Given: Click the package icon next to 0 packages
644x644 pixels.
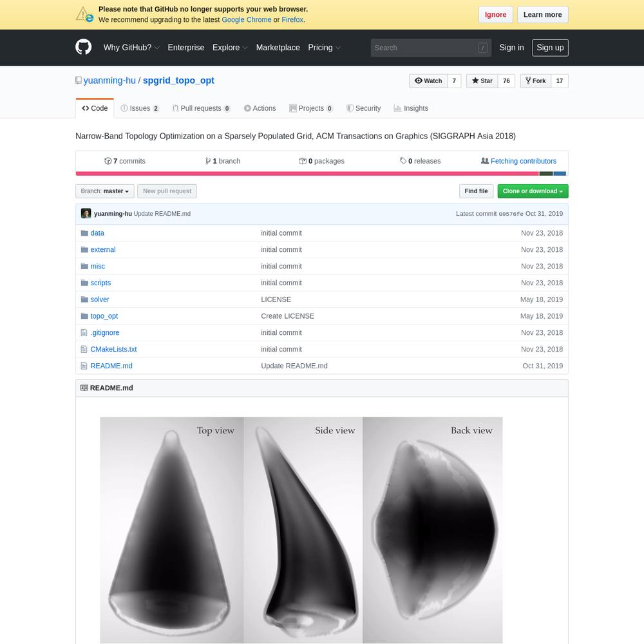Looking at the screenshot, I should point(303,161).
